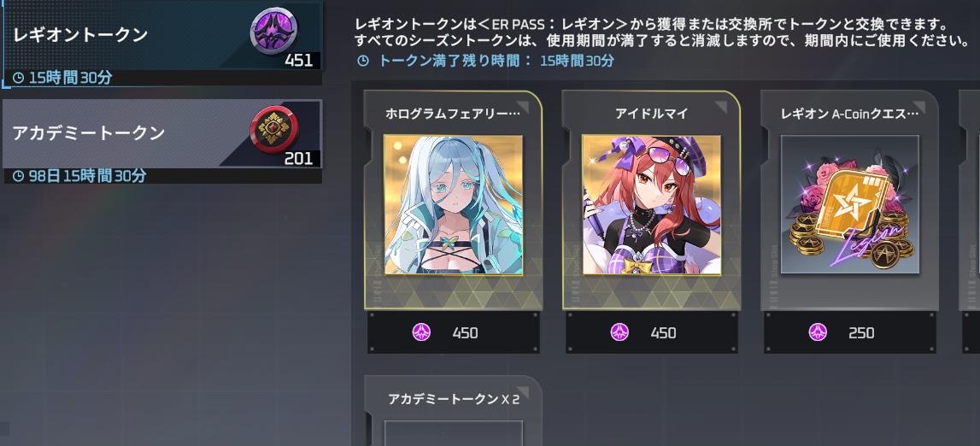Select the レギオントークン tab
This screenshot has width=980, height=446.
tap(162, 43)
